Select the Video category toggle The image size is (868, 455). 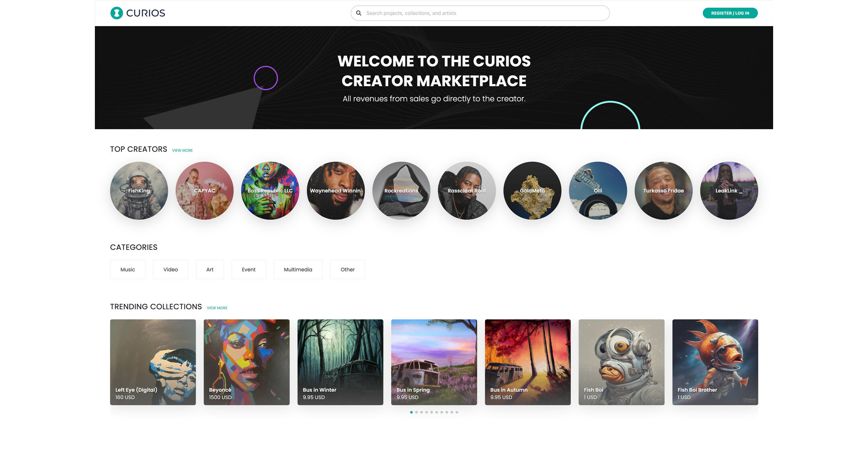coord(170,269)
